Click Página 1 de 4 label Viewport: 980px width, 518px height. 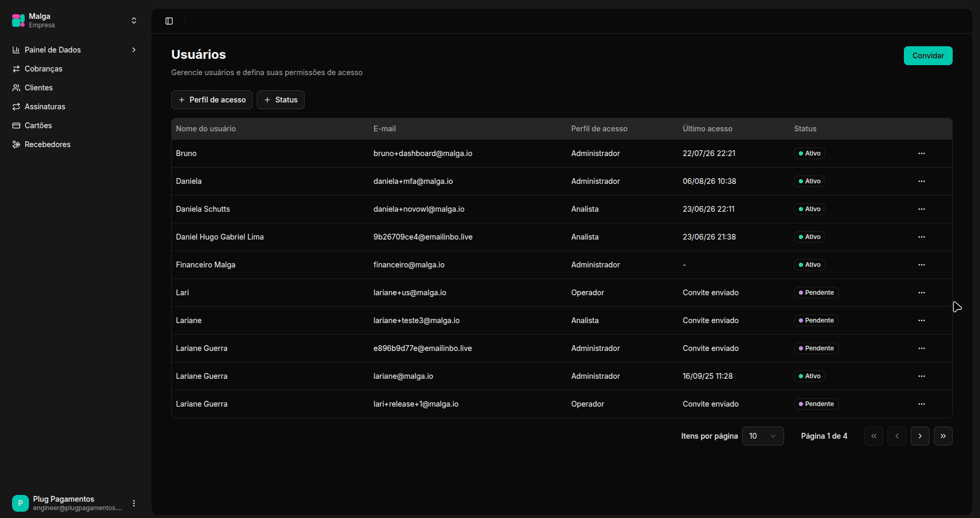(824, 436)
